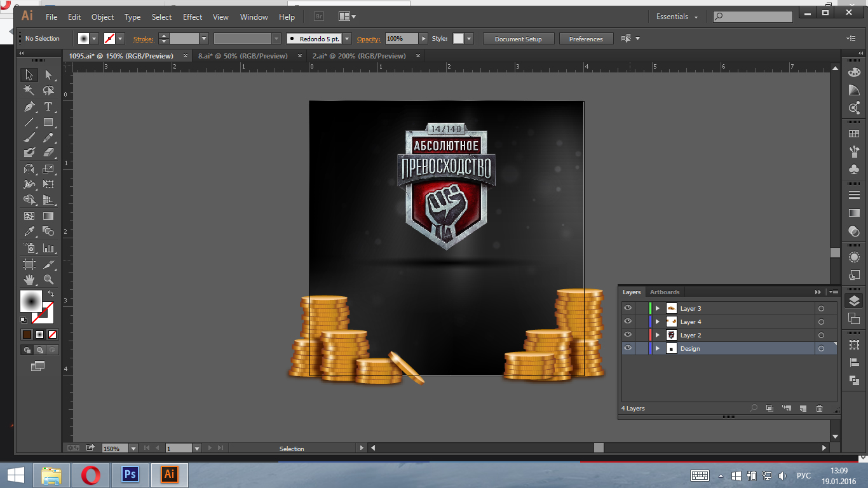Click the search field in the top bar

point(752,17)
